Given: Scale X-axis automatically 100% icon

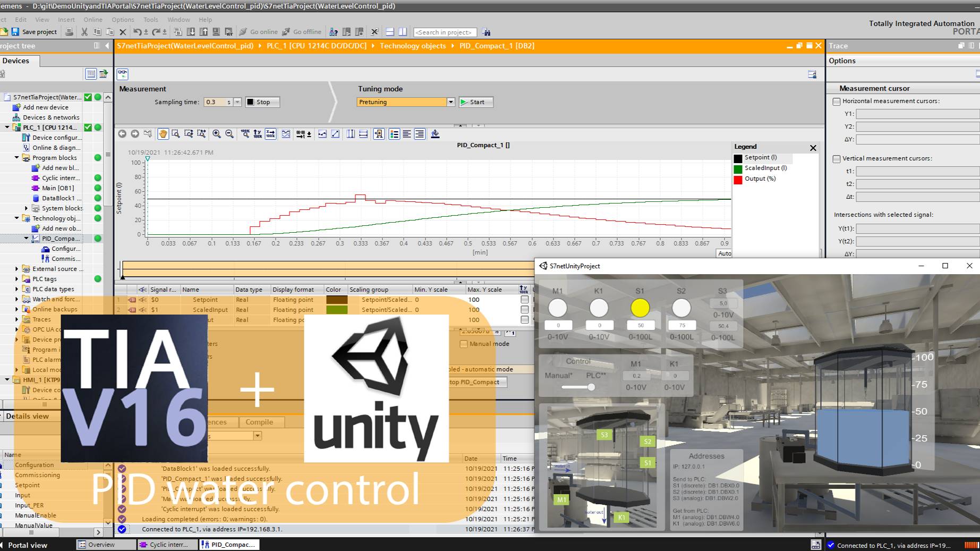Looking at the screenshot, I should tap(271, 134).
